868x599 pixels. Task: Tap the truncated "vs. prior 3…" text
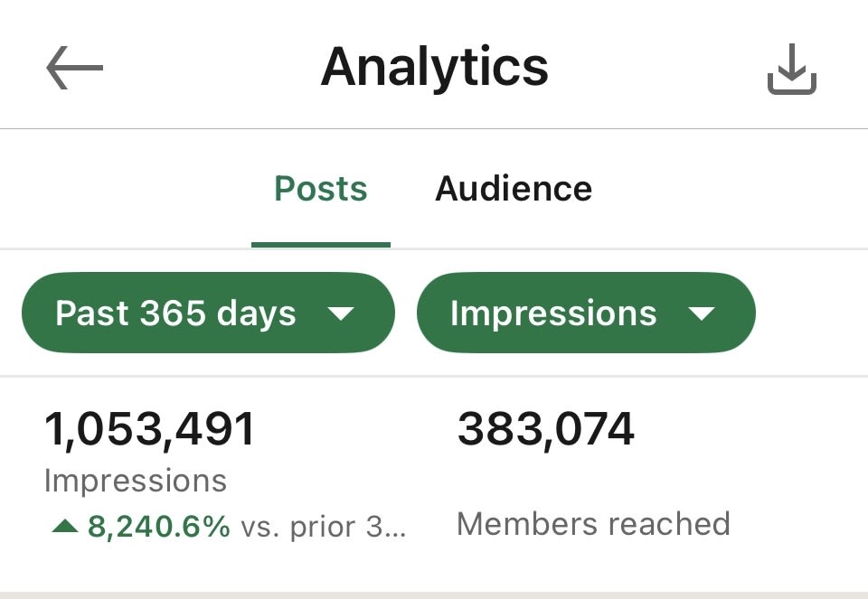pos(323,526)
